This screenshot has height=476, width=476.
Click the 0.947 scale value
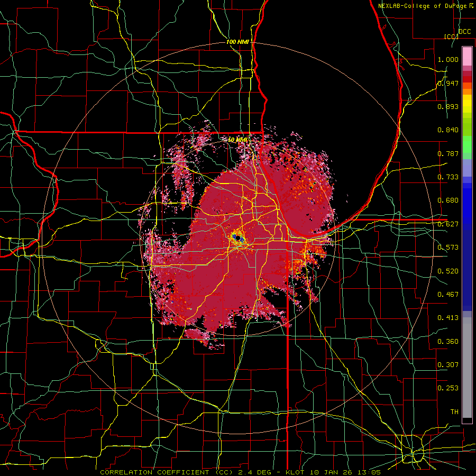pos(448,83)
